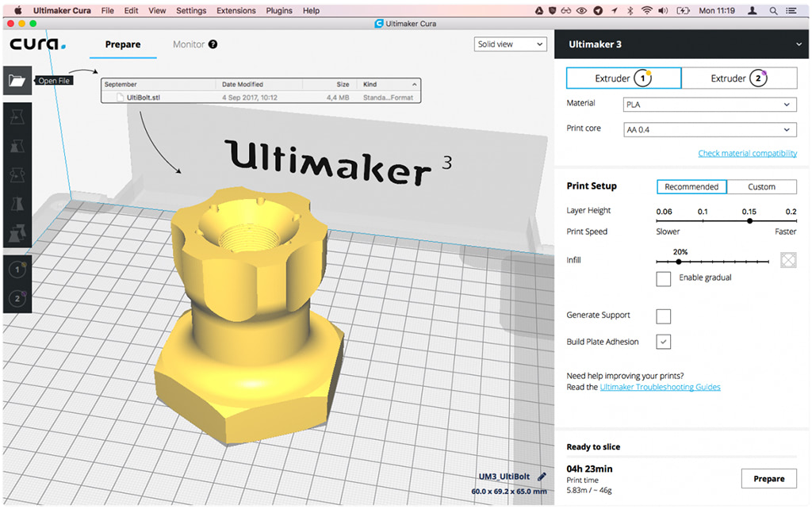Open the Extensions menu
The image size is (812, 509).
[x=236, y=10]
